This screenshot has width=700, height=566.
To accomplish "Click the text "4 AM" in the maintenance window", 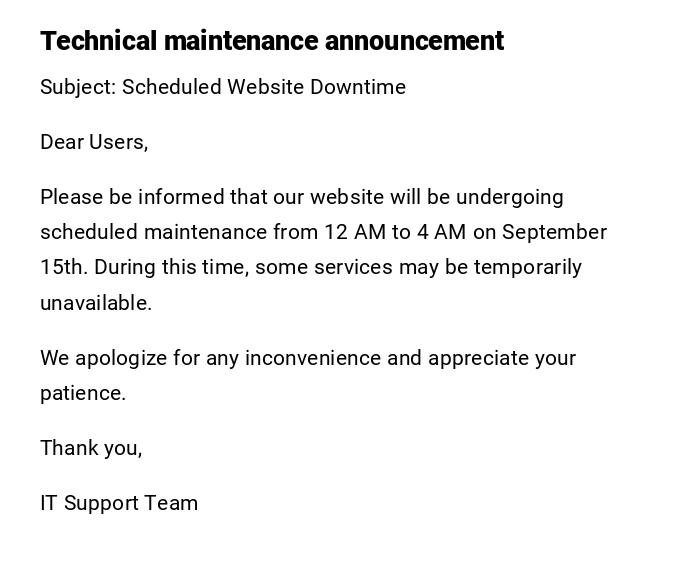I will [x=441, y=232].
